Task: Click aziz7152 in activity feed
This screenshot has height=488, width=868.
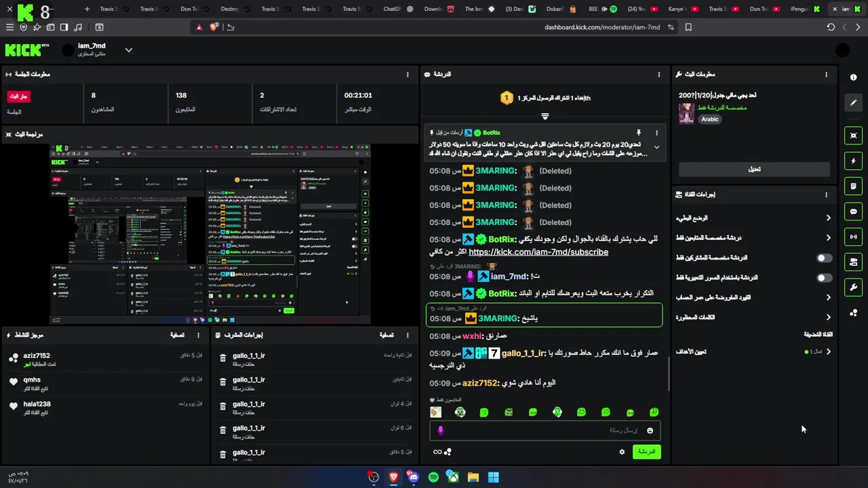Action: pos(37,356)
